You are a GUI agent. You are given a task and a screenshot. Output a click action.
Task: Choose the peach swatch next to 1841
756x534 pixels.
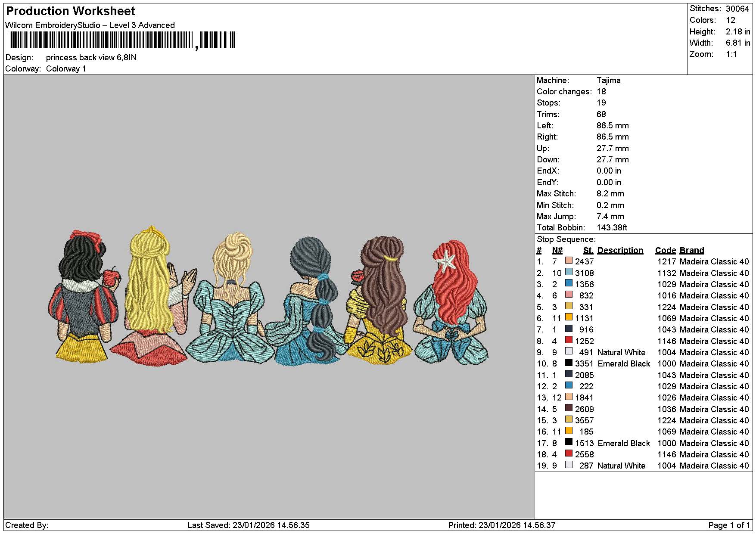point(569,397)
